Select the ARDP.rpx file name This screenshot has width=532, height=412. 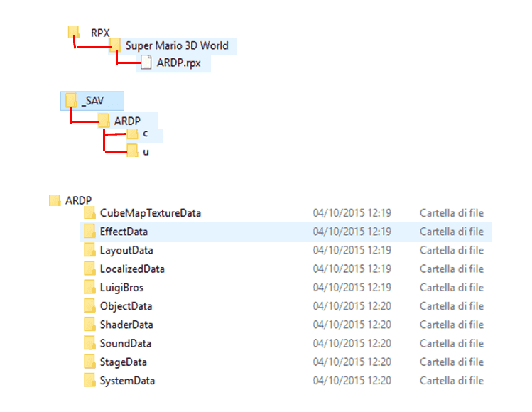coord(178,63)
